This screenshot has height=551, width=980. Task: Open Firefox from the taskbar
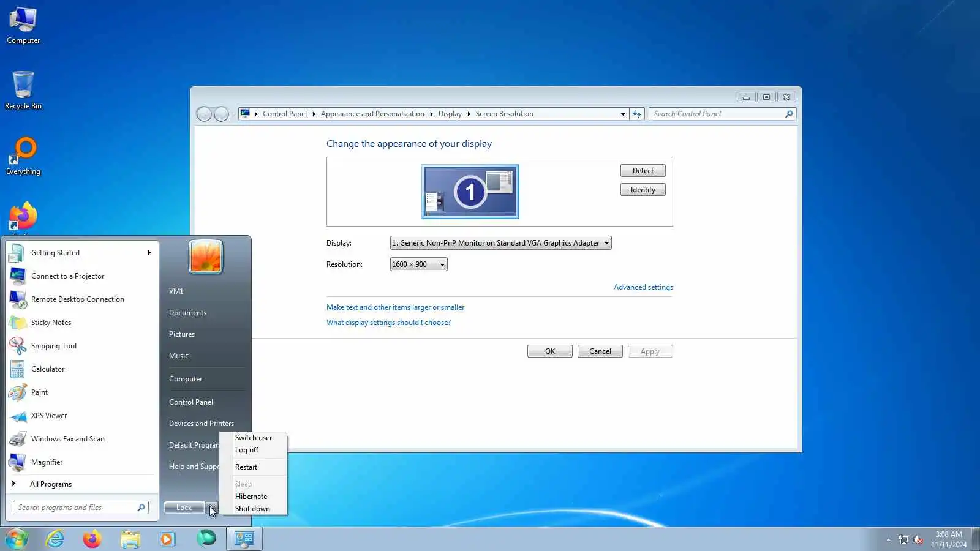point(92,539)
